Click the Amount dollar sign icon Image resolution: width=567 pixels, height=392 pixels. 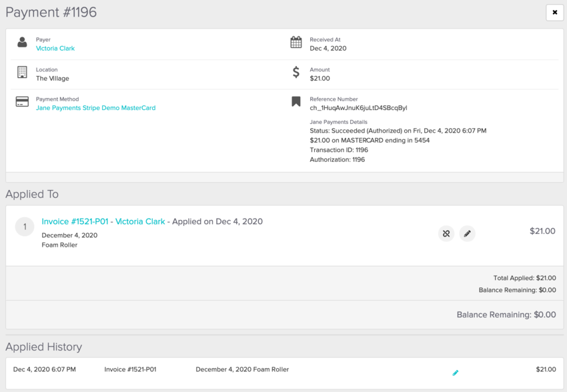(x=296, y=73)
